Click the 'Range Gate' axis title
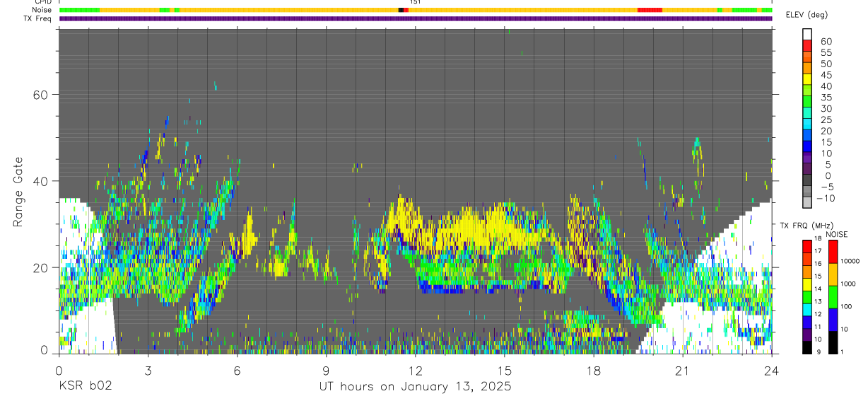 18,192
